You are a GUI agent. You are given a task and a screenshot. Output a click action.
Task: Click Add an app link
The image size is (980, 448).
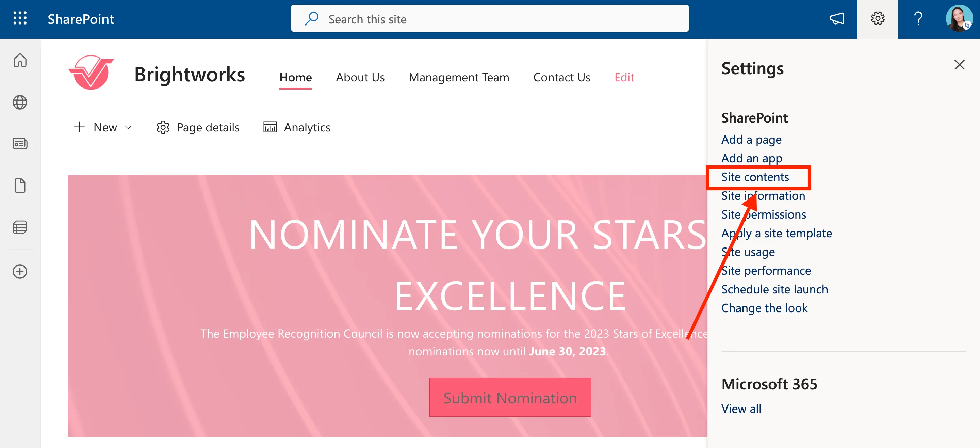(752, 158)
